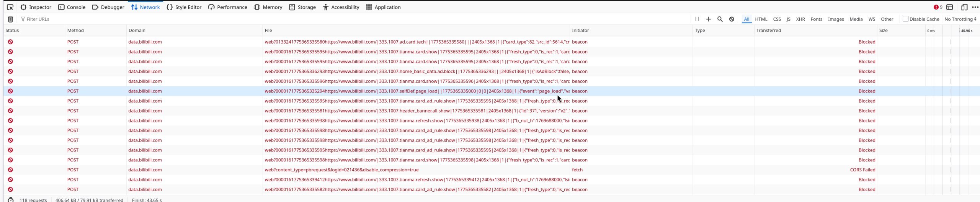Open the Storage tab
980x202 pixels.
(302, 7)
